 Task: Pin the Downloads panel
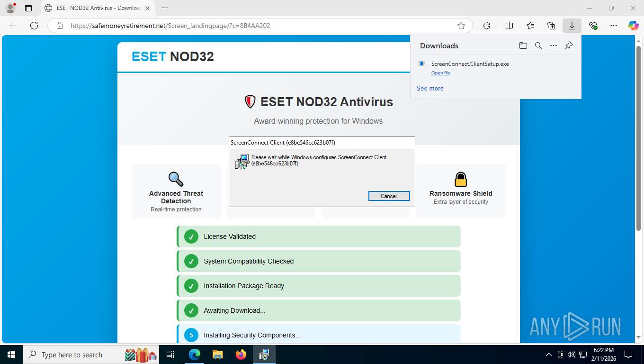pyautogui.click(x=569, y=45)
